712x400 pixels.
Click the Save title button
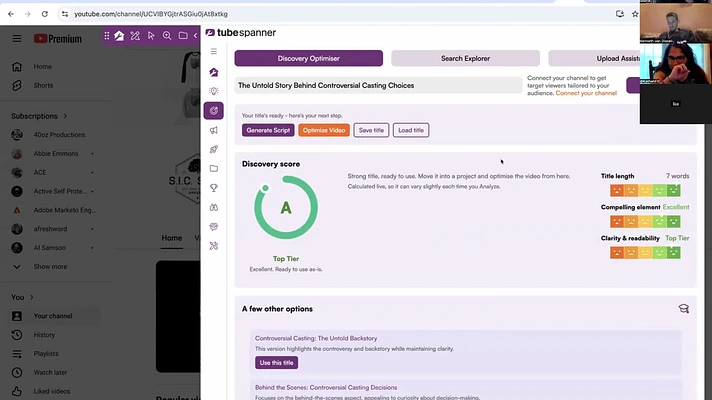pos(371,130)
